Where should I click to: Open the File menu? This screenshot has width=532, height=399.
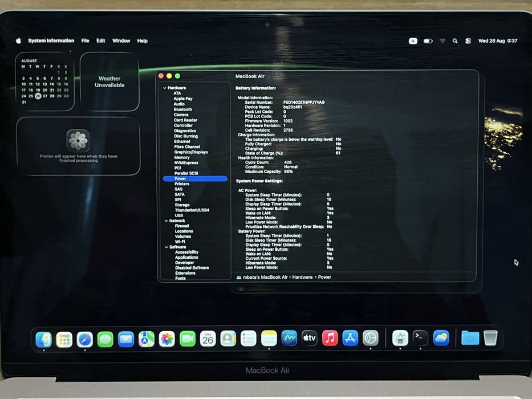coord(85,40)
